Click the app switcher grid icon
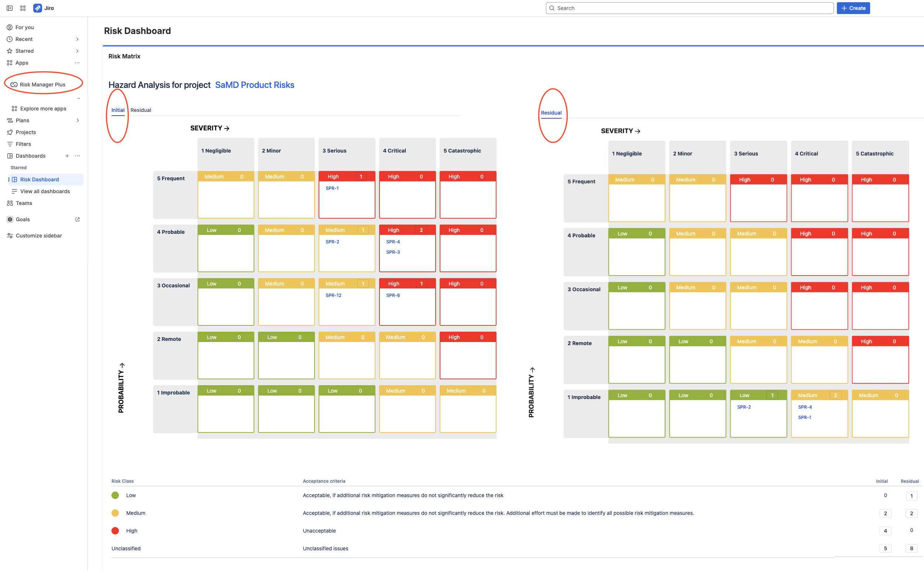Image resolution: width=924 pixels, height=571 pixels. point(23,8)
